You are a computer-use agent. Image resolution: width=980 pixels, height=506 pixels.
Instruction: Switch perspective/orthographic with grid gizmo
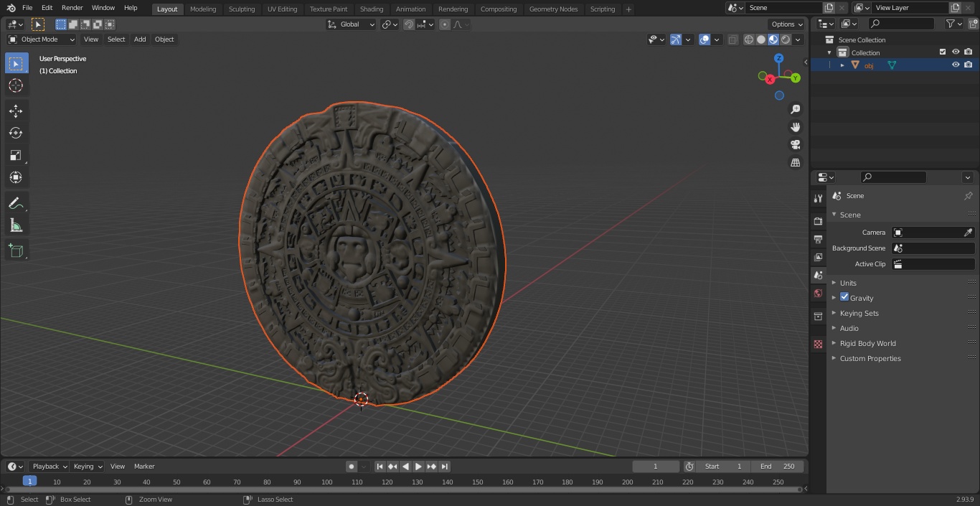[x=796, y=163]
